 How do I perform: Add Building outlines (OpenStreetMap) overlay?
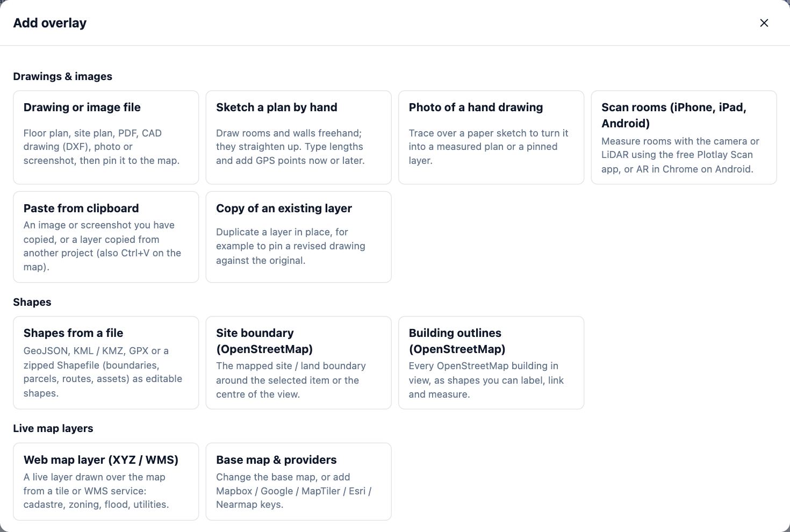point(491,363)
